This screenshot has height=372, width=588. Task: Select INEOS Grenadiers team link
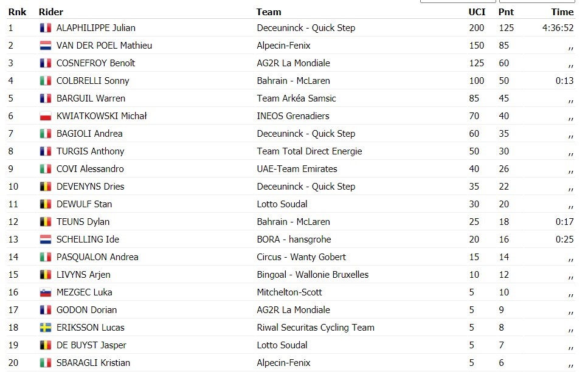293,116
